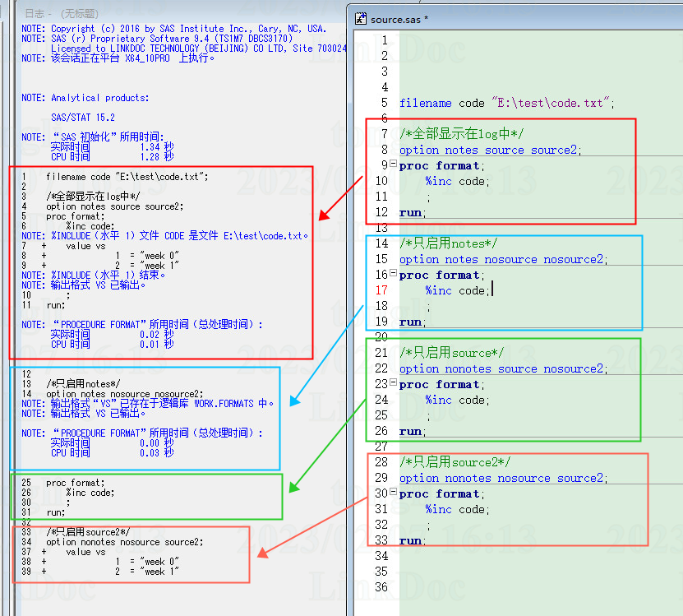Viewport: 683px width, 616px height.
Task: Click line number 5 in the editor margin
Action: pos(384,103)
